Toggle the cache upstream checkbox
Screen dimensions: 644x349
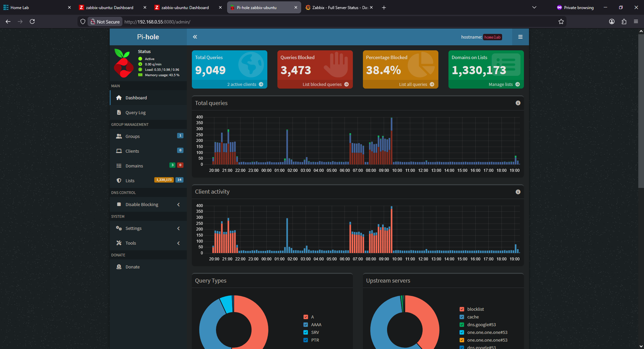tap(462, 317)
